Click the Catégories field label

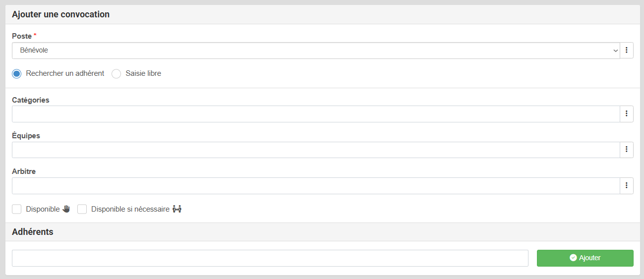point(31,100)
